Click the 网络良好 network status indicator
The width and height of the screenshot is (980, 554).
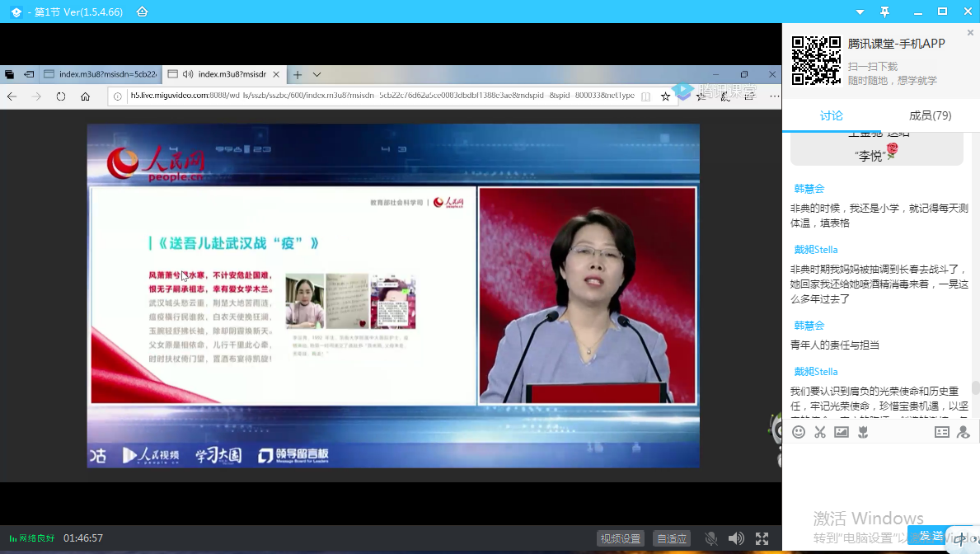pos(32,538)
